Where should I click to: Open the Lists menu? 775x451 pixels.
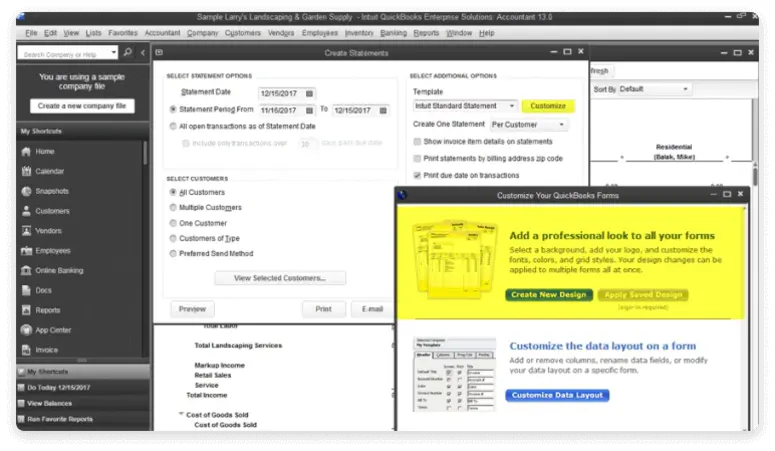point(93,33)
